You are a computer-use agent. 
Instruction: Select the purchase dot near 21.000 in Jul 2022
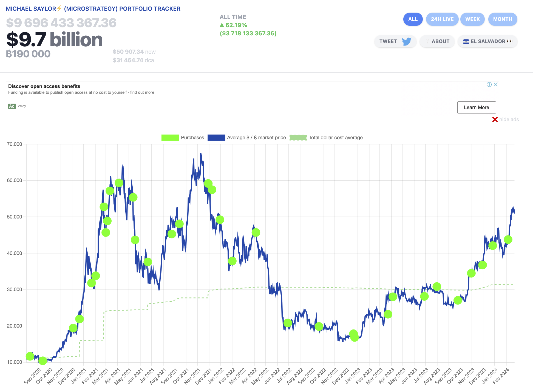(x=288, y=323)
